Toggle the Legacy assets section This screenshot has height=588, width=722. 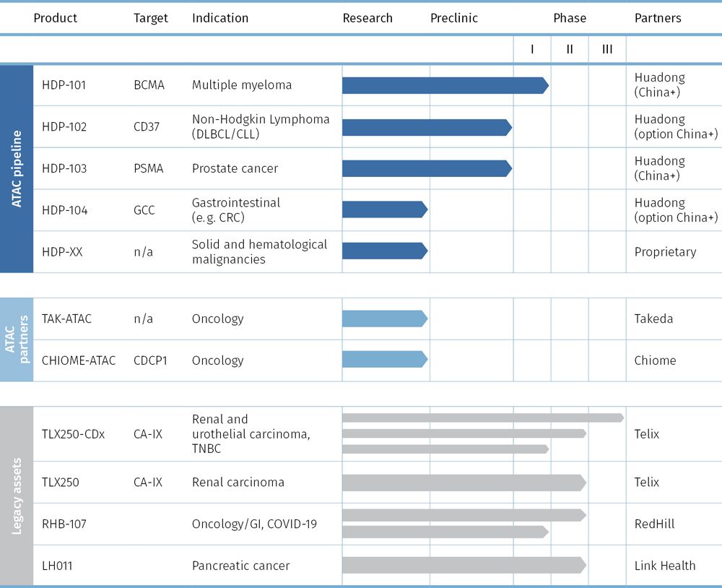coord(16,495)
